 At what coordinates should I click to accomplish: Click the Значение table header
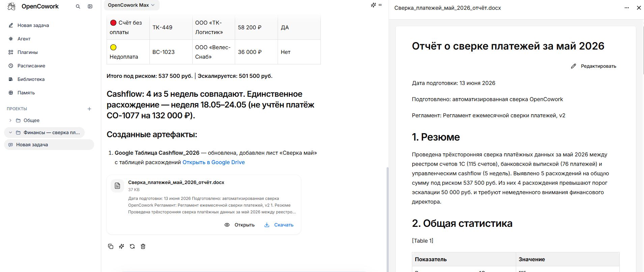(568, 259)
